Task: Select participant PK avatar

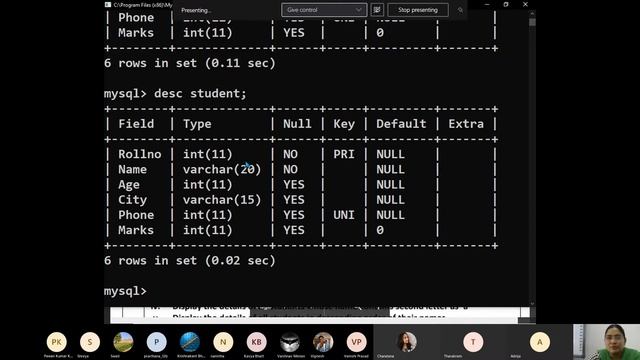Action: pyautogui.click(x=56, y=342)
